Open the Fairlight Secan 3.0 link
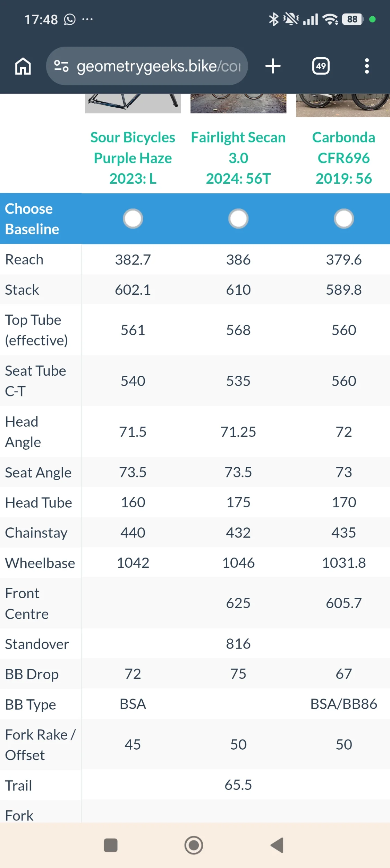This screenshot has width=390, height=868. pos(238,158)
